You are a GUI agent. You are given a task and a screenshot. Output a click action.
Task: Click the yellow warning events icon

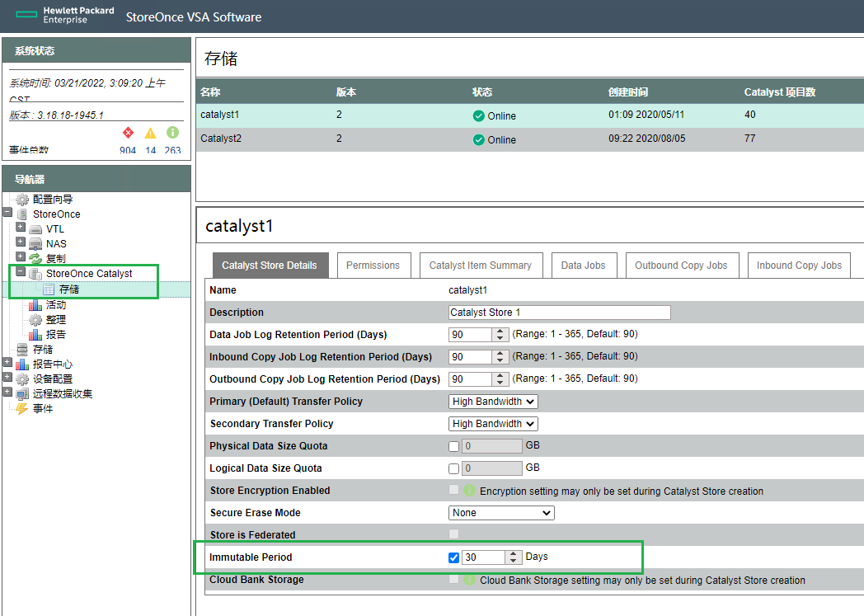pyautogui.click(x=150, y=134)
